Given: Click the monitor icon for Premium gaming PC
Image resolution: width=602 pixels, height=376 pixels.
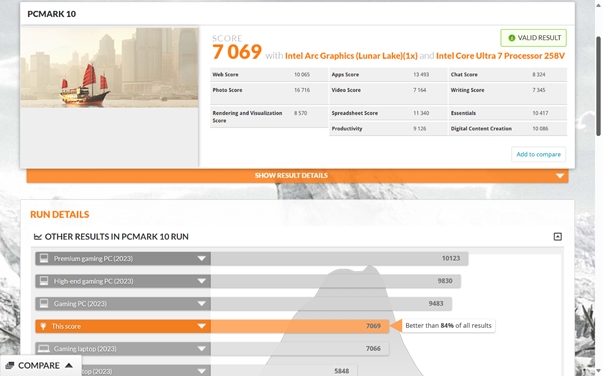Looking at the screenshot, I should tap(44, 258).
